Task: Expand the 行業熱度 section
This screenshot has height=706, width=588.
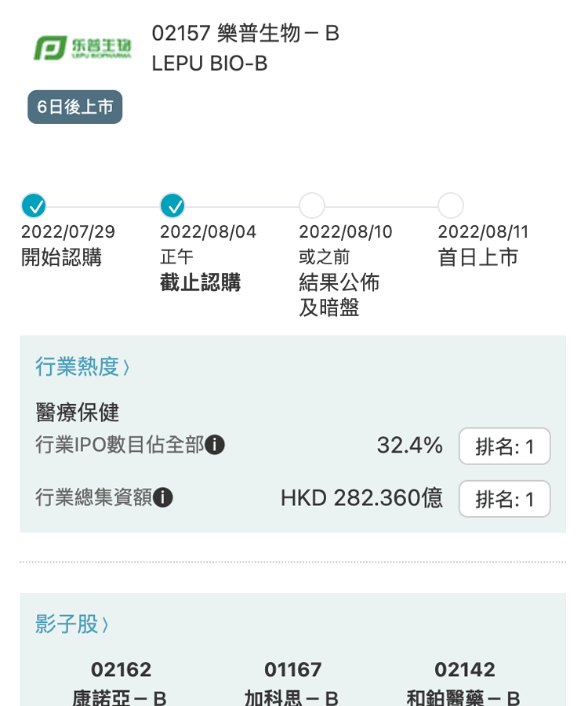Action: pyautogui.click(x=82, y=366)
